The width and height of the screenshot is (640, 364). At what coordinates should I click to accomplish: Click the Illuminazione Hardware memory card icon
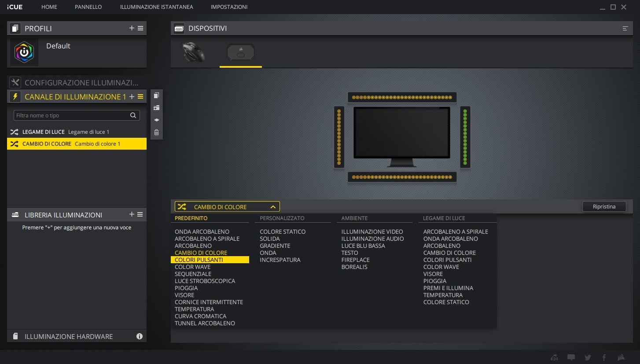point(15,336)
